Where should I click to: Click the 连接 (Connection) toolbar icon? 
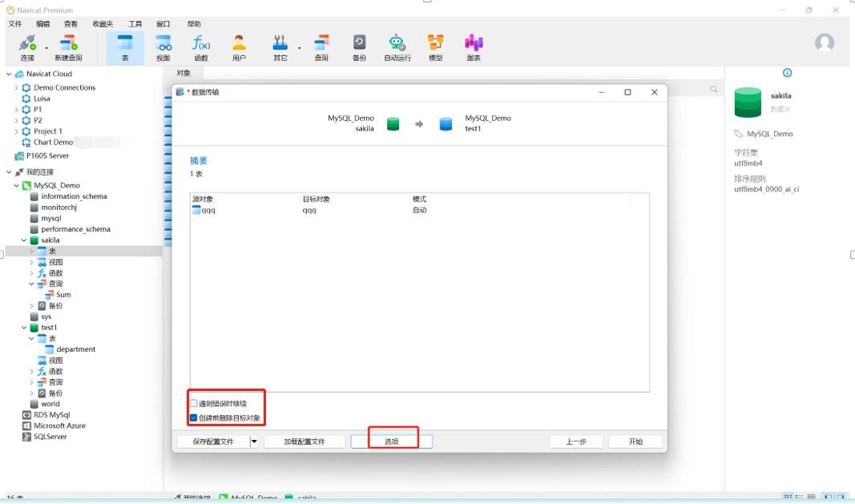pos(27,46)
